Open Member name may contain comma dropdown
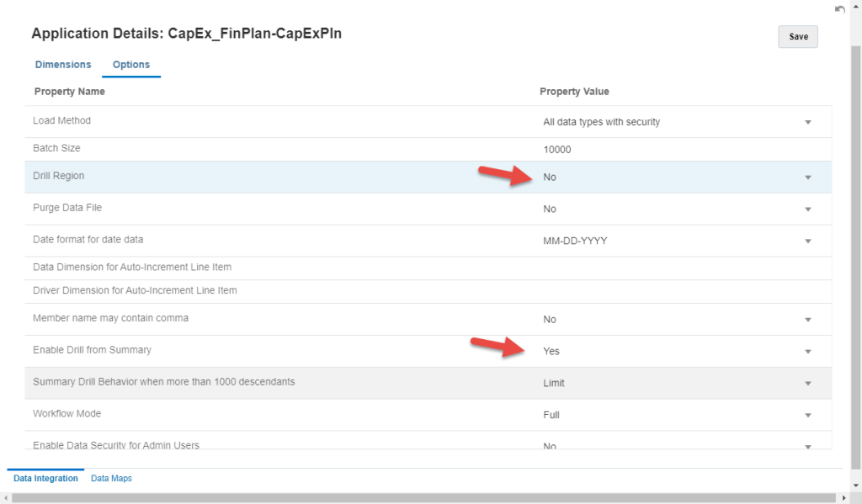Screen dimensions: 862x504 (807, 320)
